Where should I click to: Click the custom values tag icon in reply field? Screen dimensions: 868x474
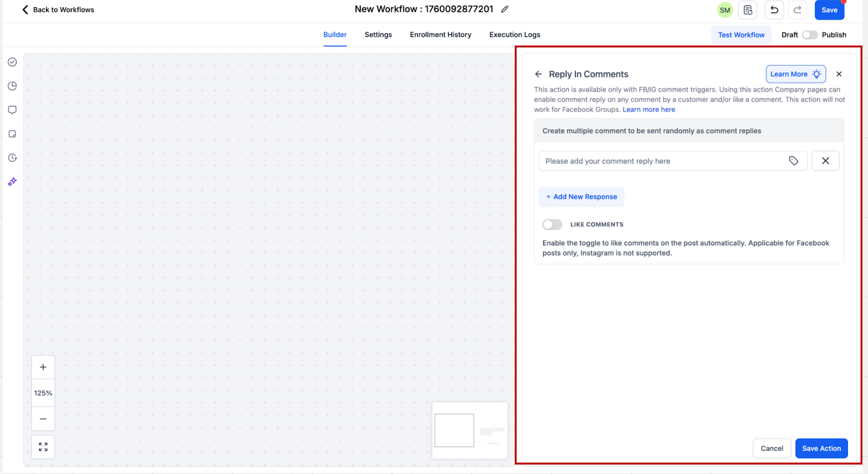click(x=793, y=161)
